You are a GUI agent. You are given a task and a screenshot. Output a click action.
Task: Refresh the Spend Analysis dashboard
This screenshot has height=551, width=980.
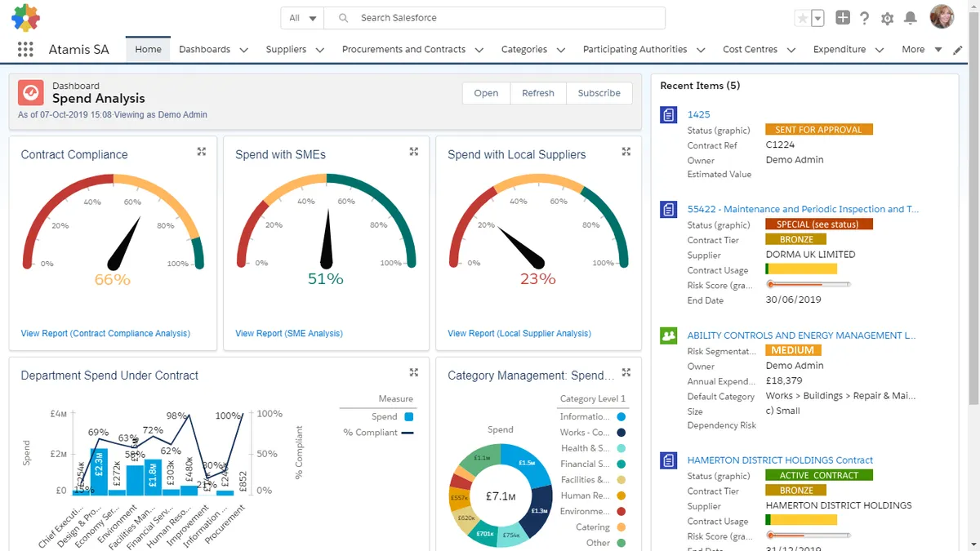(x=538, y=93)
